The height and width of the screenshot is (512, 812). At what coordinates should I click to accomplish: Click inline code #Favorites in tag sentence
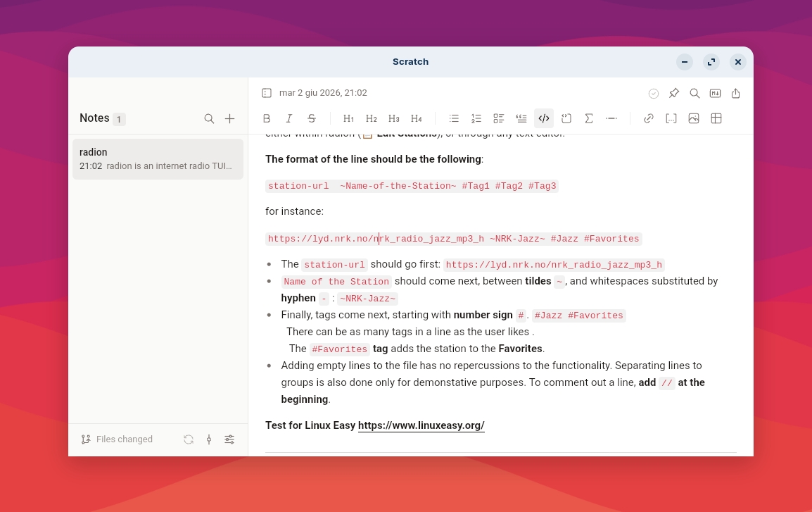coord(340,349)
